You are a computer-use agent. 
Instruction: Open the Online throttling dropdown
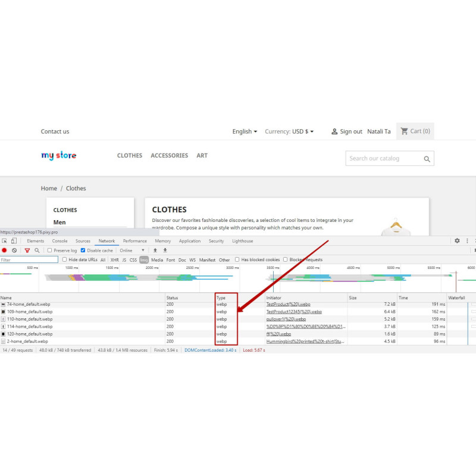132,250
